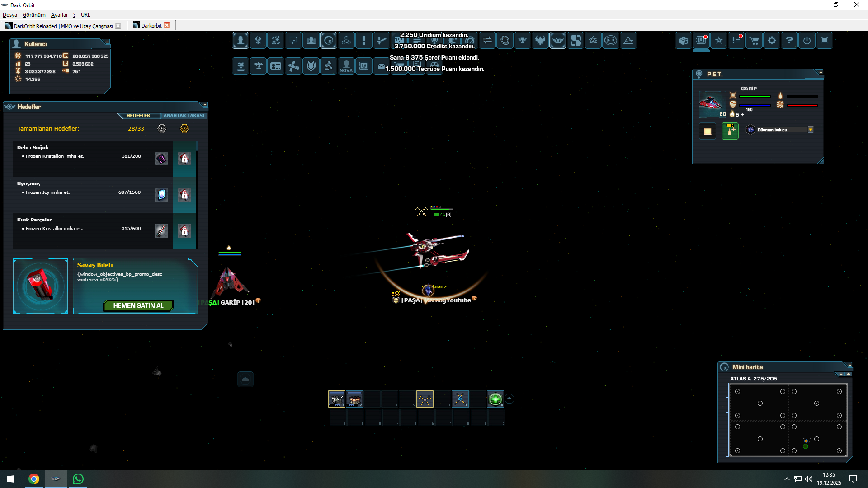The height and width of the screenshot is (488, 868).
Task: Select the second rocket slot in quickbar
Action: [x=354, y=399]
